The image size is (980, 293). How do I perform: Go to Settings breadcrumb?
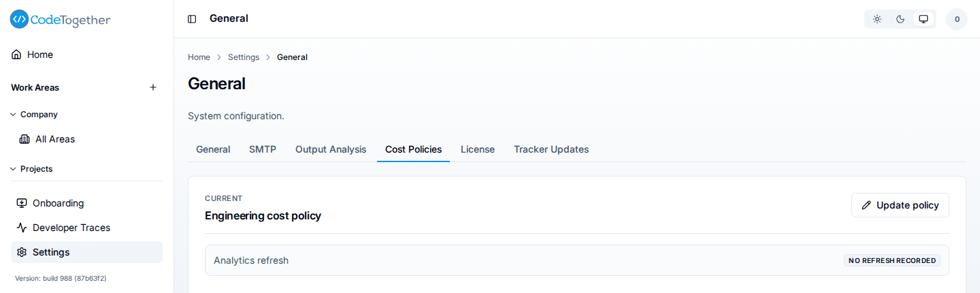pyautogui.click(x=244, y=57)
